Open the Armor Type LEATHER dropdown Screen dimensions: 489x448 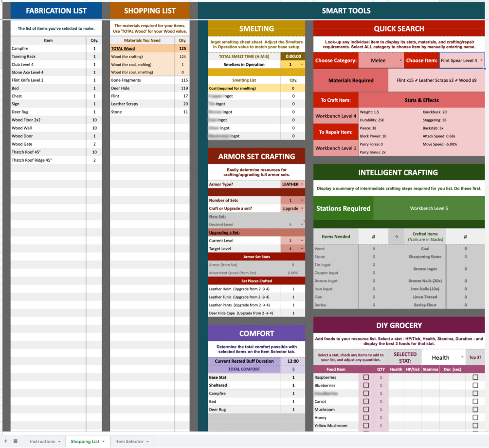[302, 185]
